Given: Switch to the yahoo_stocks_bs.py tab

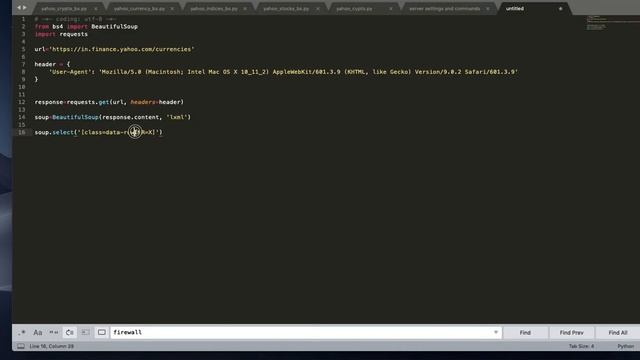Looking at the screenshot, I should [x=286, y=9].
